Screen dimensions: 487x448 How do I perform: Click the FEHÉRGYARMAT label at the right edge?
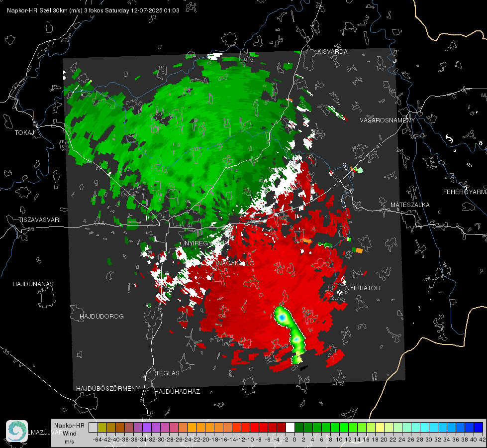[x=465, y=192]
